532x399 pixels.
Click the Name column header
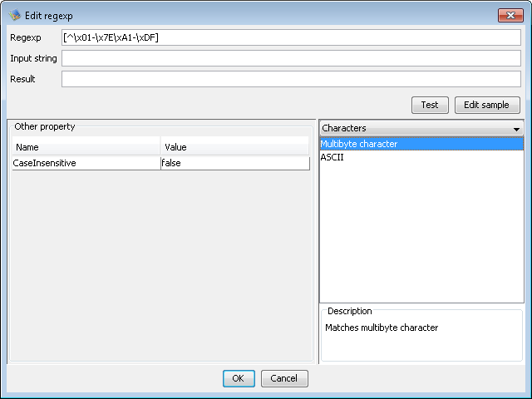click(85, 147)
